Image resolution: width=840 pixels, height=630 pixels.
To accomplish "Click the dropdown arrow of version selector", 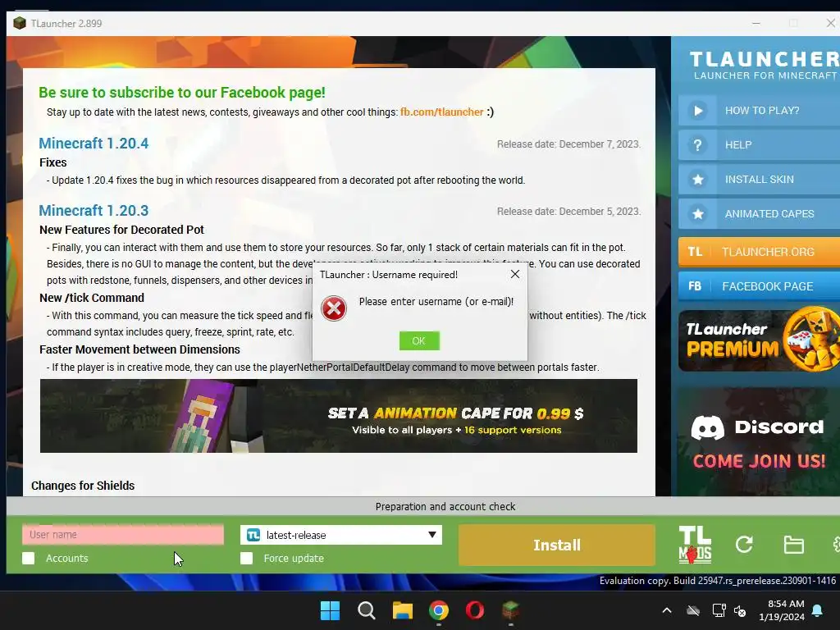I will [x=431, y=535].
